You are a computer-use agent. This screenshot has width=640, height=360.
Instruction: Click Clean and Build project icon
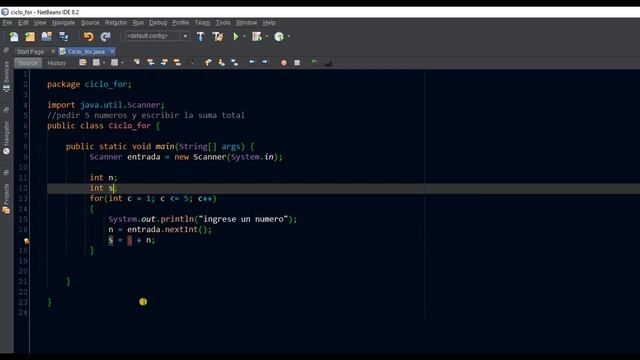218,37
